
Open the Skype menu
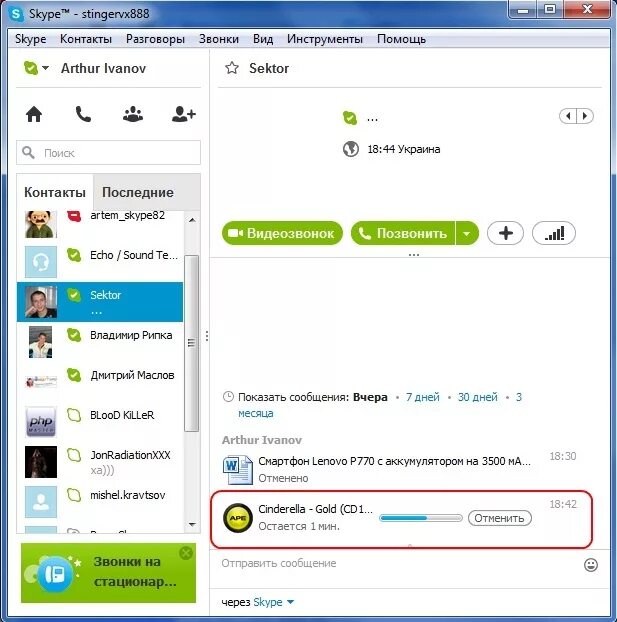click(x=31, y=39)
